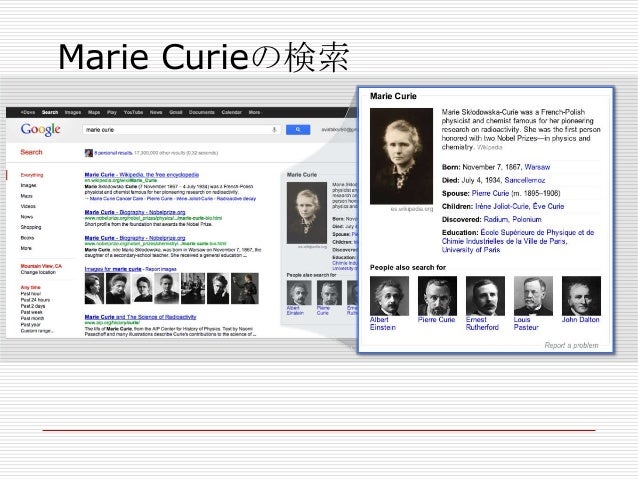Choose the Past month time filter
The image size is (638, 479).
pos(32,318)
